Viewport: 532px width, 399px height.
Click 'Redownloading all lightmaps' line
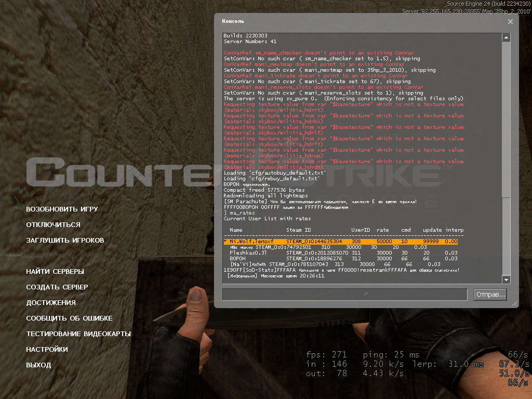[265, 196]
